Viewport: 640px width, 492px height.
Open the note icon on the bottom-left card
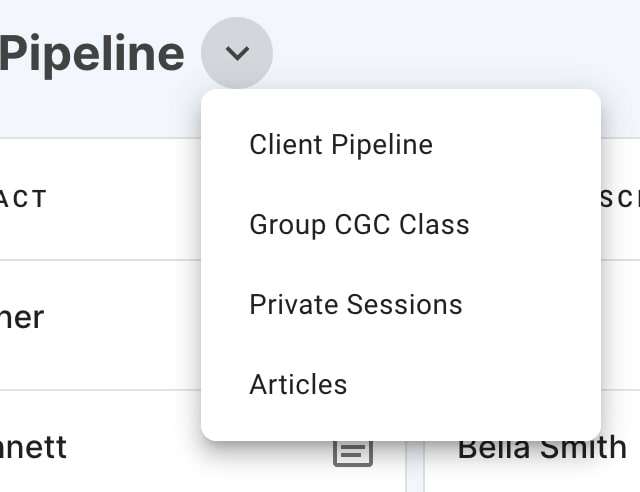[353, 452]
